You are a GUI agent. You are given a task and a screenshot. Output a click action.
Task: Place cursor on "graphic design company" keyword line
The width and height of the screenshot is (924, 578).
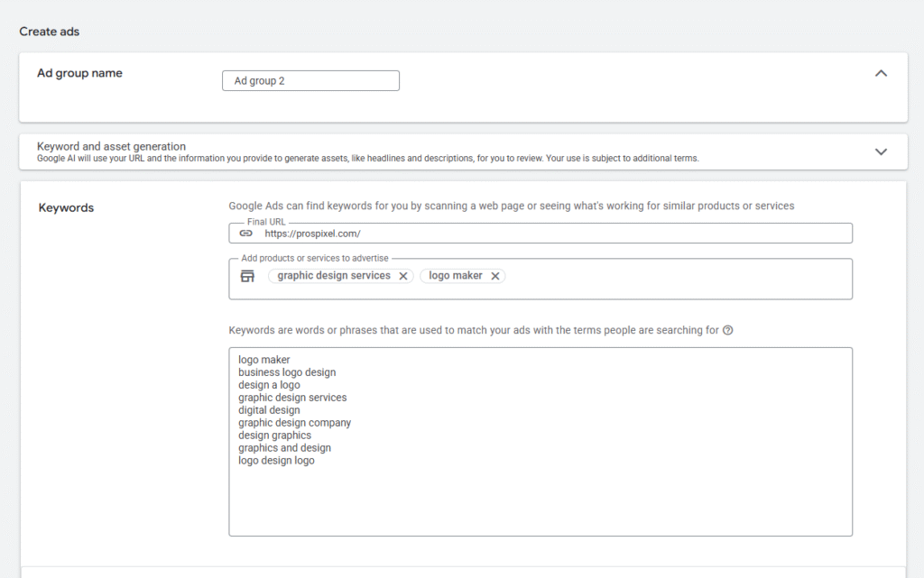295,423
